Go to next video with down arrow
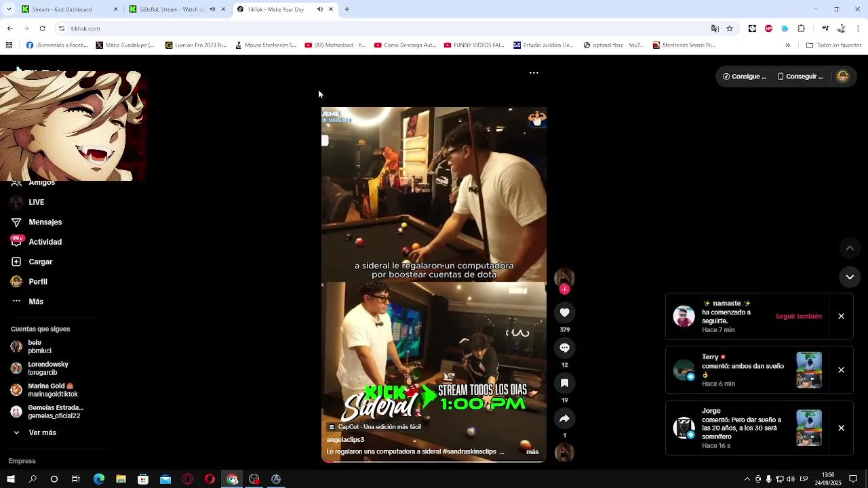Image resolution: width=868 pixels, height=488 pixels. (x=850, y=277)
